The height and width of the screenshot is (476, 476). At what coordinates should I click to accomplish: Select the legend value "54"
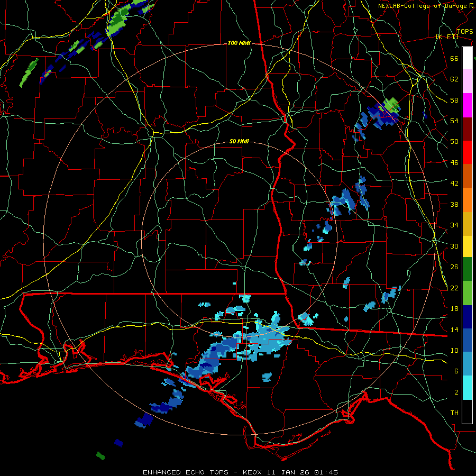tap(454, 121)
